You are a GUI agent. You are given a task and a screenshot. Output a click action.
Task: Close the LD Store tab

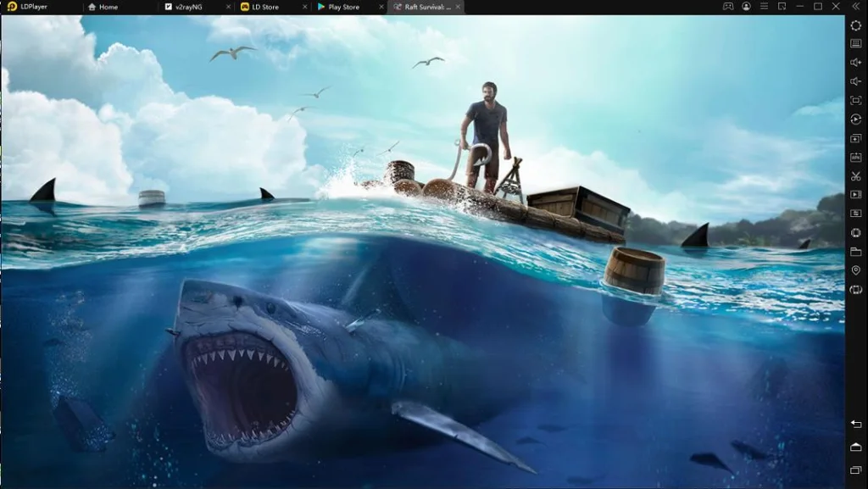click(x=305, y=7)
